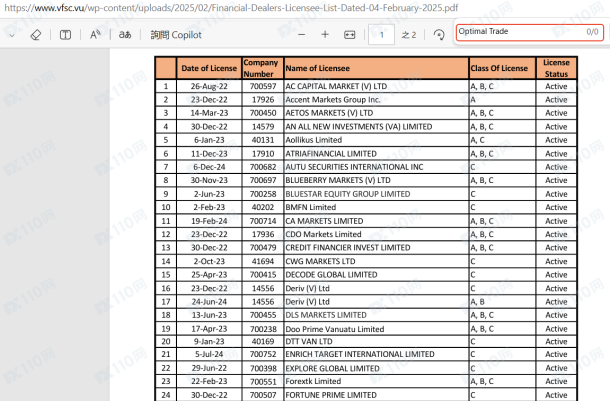Click the Read aloud icon
The width and height of the screenshot is (610, 401).
pos(95,35)
